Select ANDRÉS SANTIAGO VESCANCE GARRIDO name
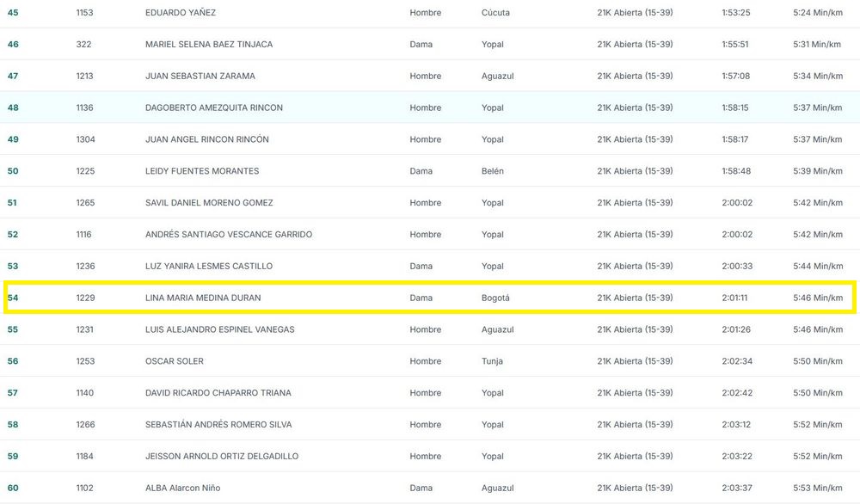860x504 pixels. tap(229, 235)
